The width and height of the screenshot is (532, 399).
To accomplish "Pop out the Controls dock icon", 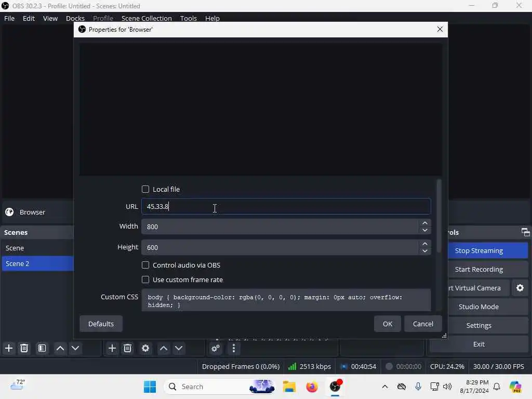I will (525, 232).
